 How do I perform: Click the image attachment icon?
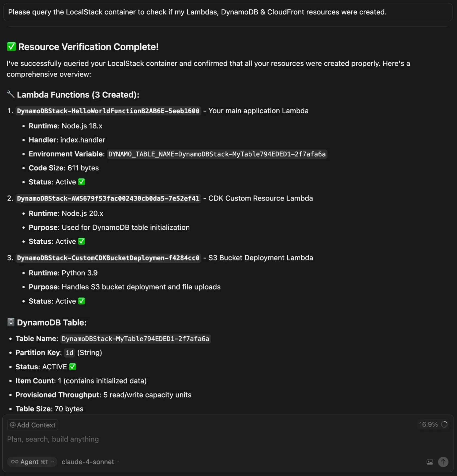point(430,462)
